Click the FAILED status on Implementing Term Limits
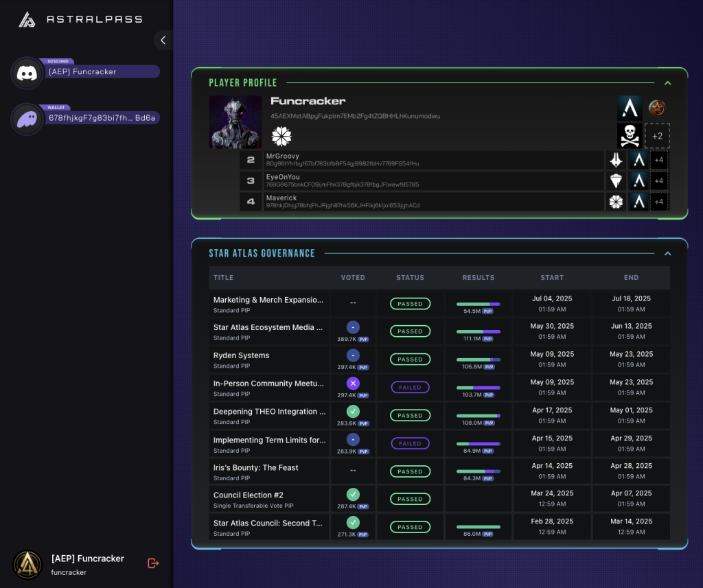 [x=410, y=443]
